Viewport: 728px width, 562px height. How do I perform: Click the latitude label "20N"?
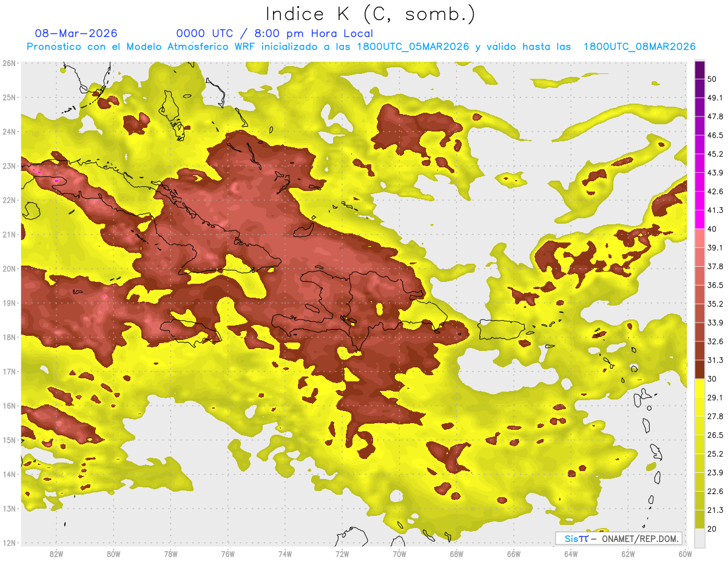(x=8, y=269)
